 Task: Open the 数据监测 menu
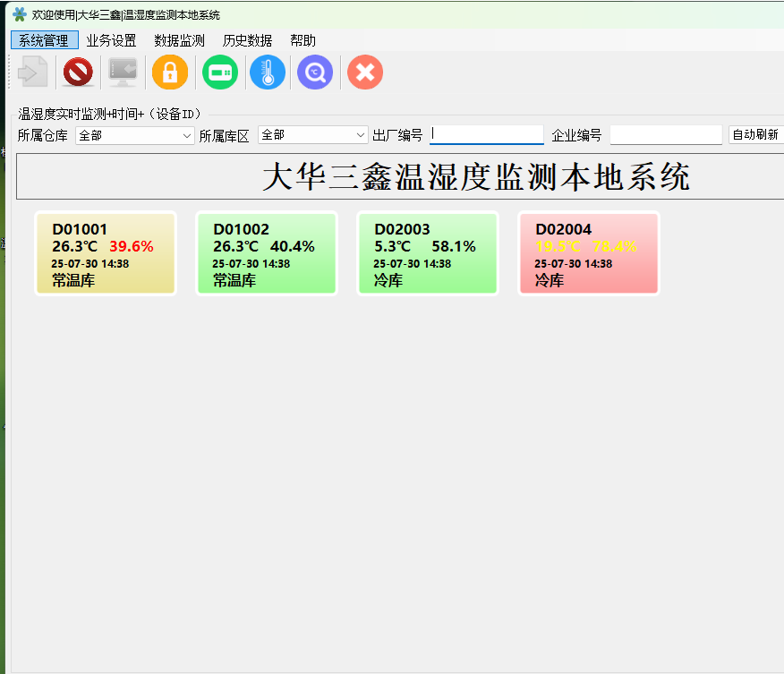179,40
